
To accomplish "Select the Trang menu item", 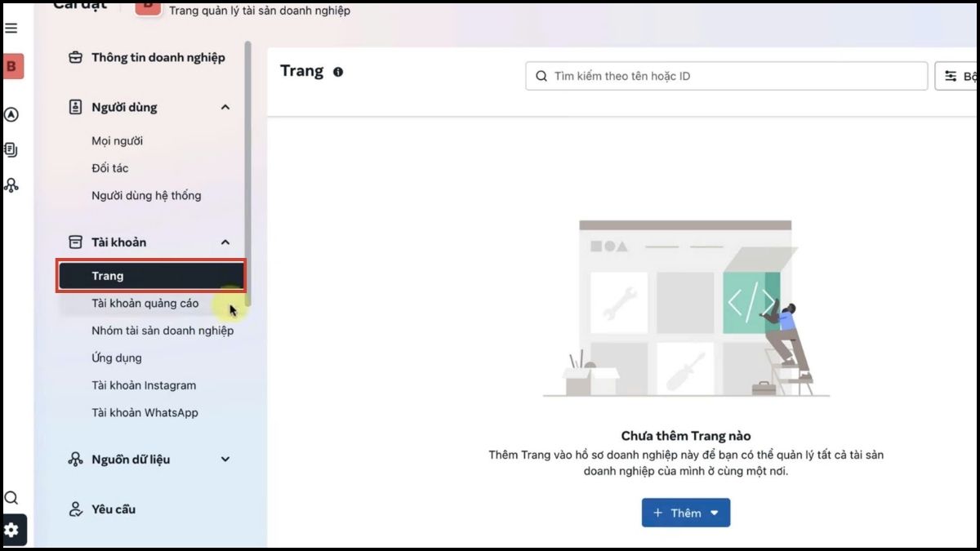I will point(151,276).
